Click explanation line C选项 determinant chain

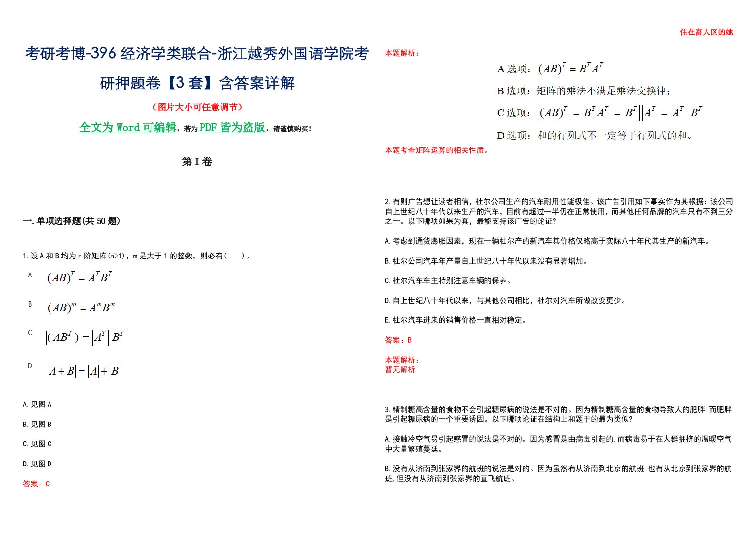(x=601, y=113)
